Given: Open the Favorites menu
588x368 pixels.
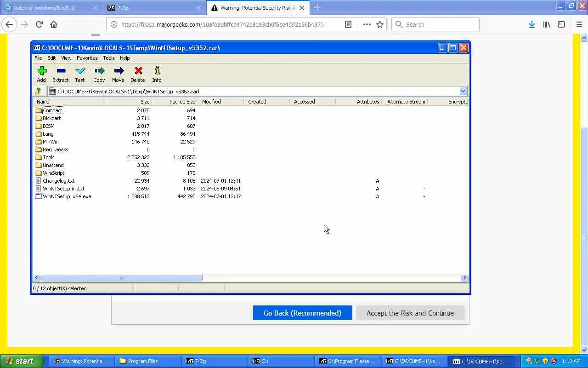Looking at the screenshot, I should coord(87,58).
